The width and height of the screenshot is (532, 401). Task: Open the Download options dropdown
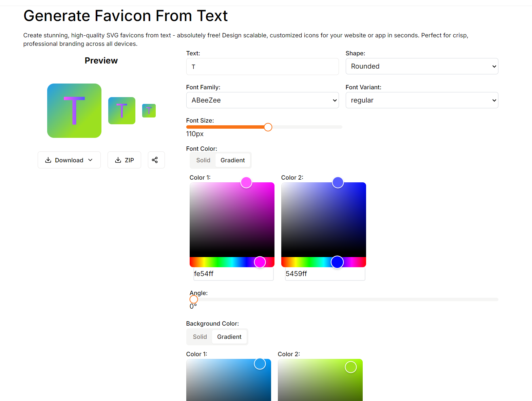pyautogui.click(x=69, y=160)
